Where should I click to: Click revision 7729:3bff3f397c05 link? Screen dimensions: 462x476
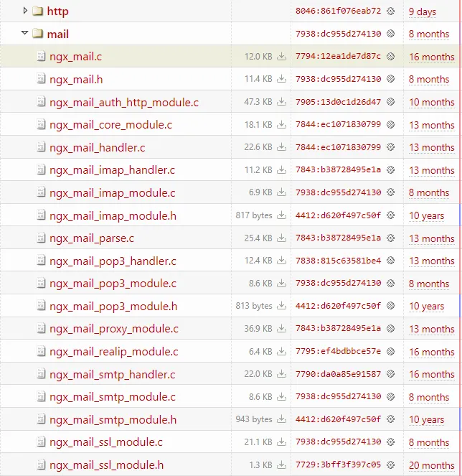click(x=338, y=465)
